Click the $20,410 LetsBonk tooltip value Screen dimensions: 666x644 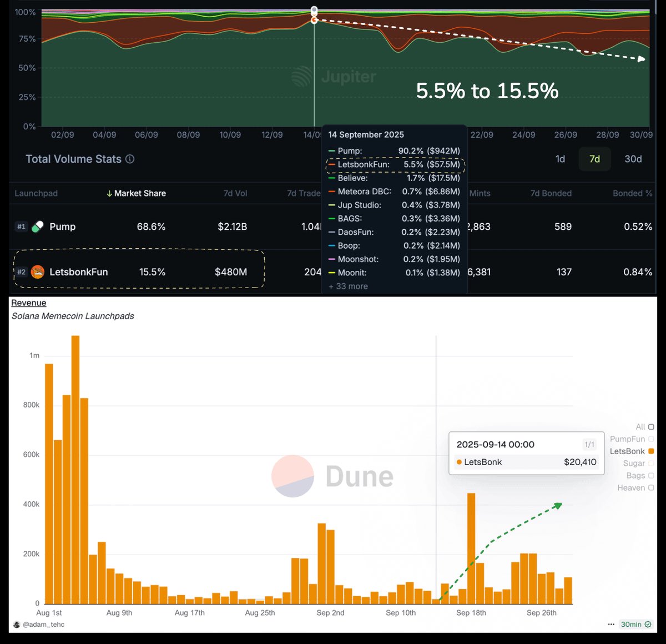click(580, 462)
